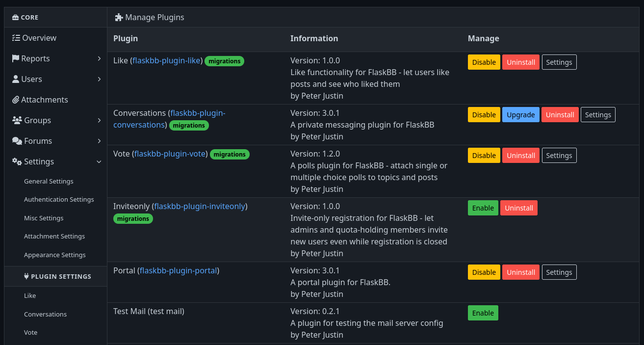This screenshot has width=644, height=345.
Task: Uninstall the Inviteonly plugin
Action: [519, 208]
